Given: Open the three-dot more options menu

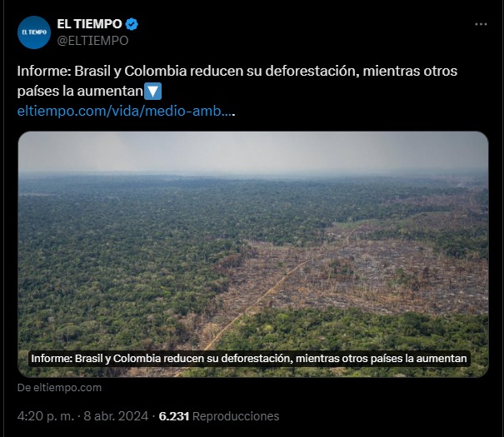Looking at the screenshot, I should click(x=481, y=24).
